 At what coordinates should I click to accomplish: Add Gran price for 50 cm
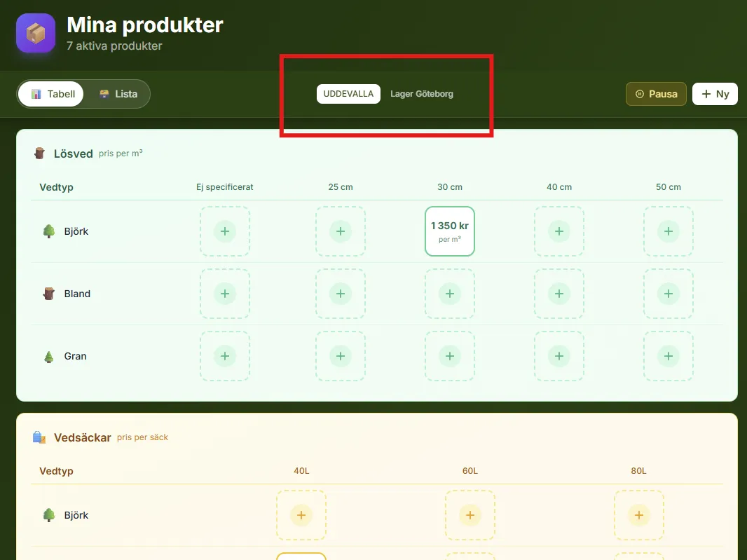point(669,356)
